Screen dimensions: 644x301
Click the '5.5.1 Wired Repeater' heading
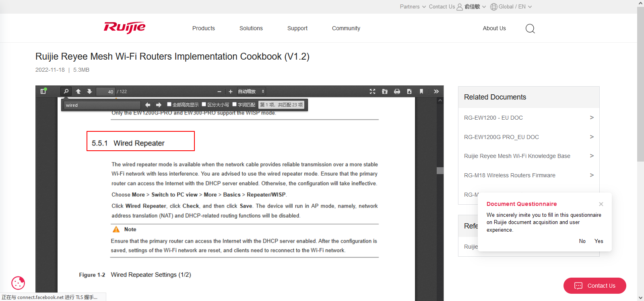(x=128, y=143)
